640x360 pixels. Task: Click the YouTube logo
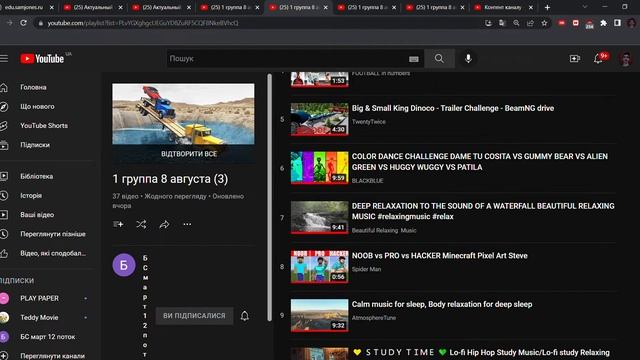pos(42,58)
